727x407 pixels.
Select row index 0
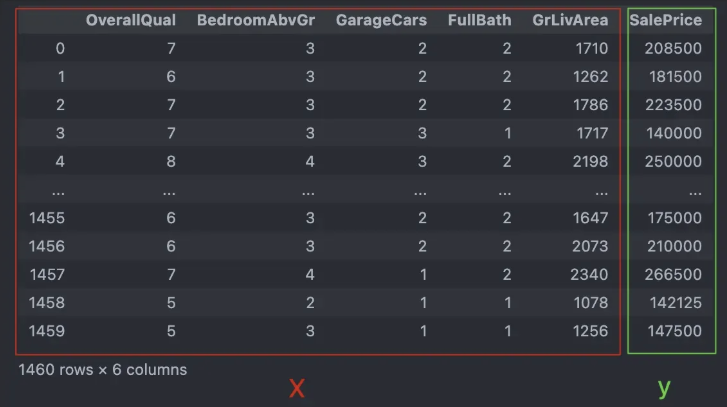click(60, 49)
